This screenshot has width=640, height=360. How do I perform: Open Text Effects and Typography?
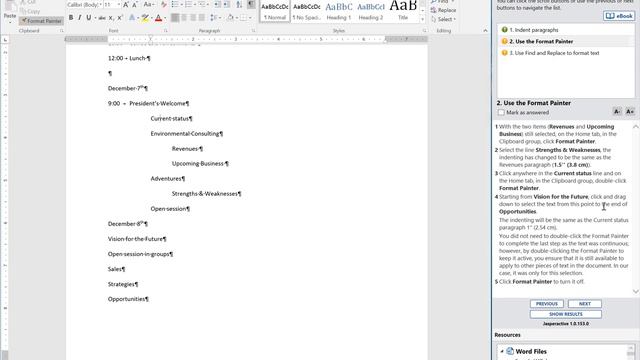[132, 18]
